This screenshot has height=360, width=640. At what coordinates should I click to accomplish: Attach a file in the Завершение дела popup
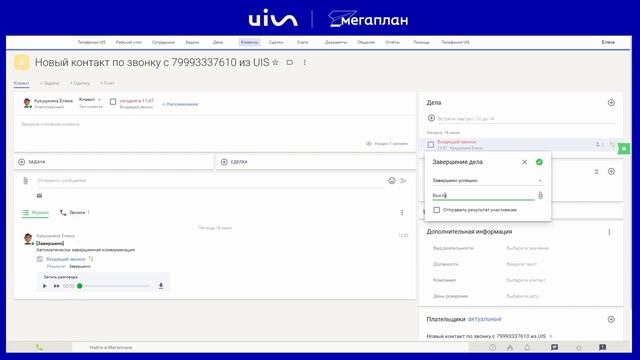tap(540, 196)
